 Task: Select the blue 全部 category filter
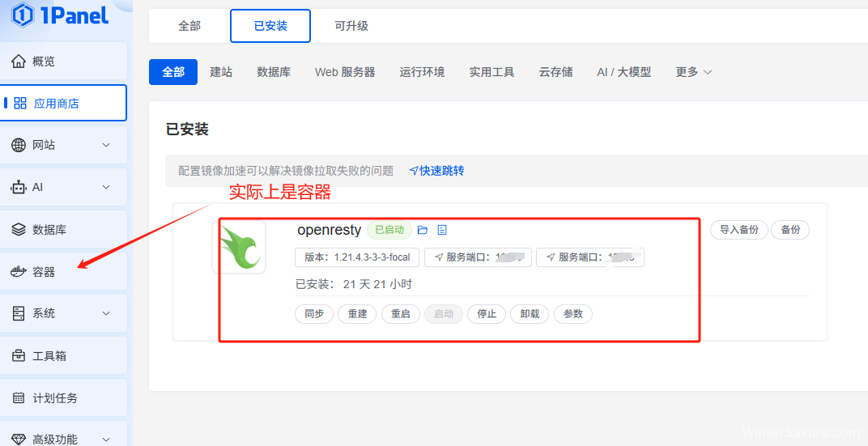173,72
